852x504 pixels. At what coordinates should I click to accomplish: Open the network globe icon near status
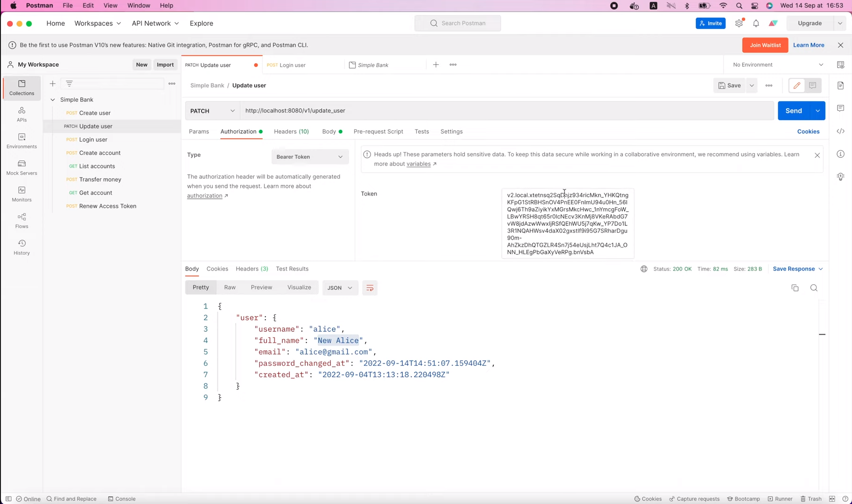click(x=644, y=269)
